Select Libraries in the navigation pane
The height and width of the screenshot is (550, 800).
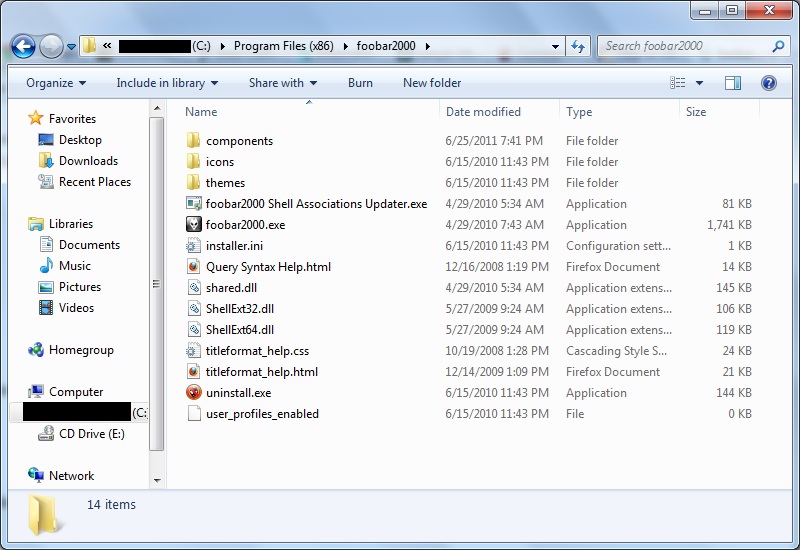click(70, 223)
